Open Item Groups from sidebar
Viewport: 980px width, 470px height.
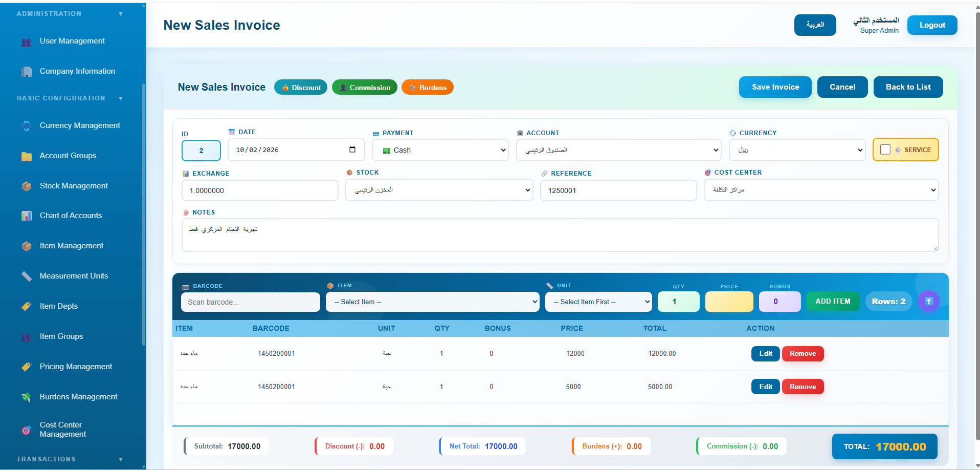click(x=61, y=336)
